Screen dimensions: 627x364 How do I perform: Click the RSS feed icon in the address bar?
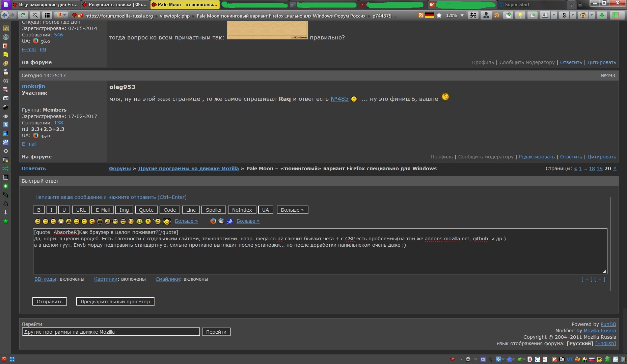click(421, 15)
